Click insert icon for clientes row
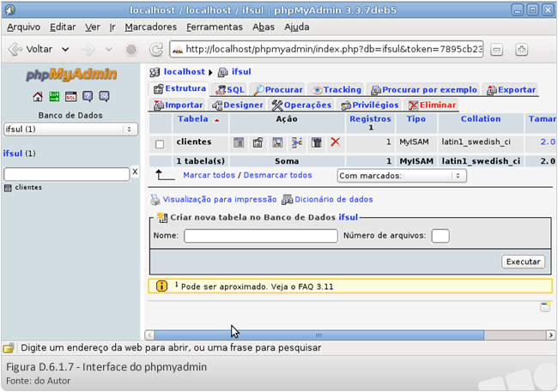 (x=297, y=142)
